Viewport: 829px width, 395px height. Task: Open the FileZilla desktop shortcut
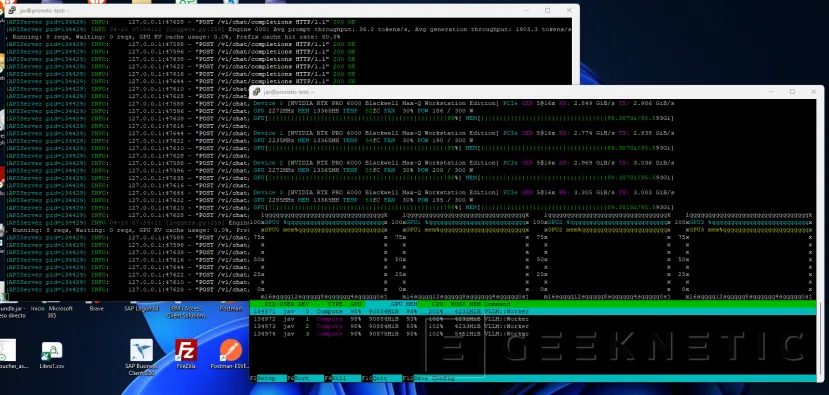click(x=186, y=354)
